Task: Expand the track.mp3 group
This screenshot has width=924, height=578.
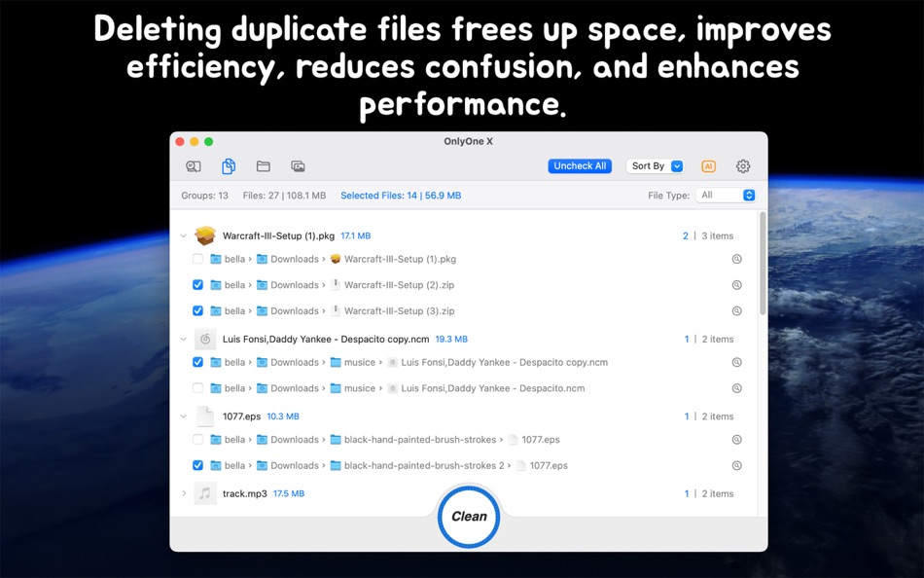Action: pos(183,493)
